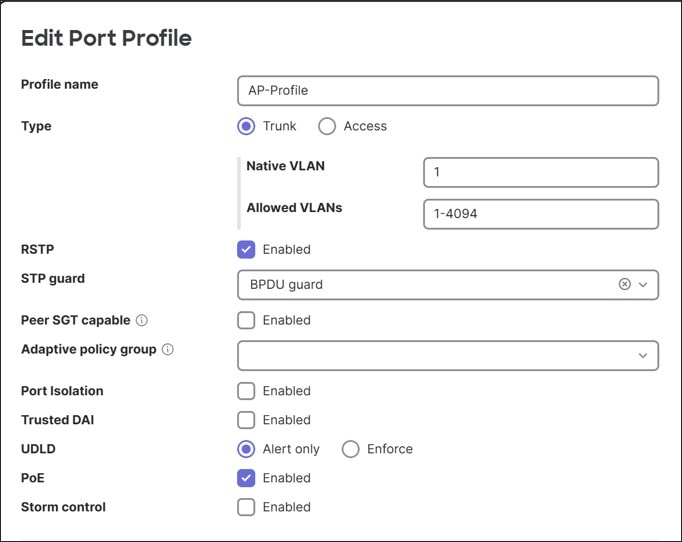The image size is (682, 542).
Task: Expand the STP guard dropdown arrow
Action: point(643,285)
